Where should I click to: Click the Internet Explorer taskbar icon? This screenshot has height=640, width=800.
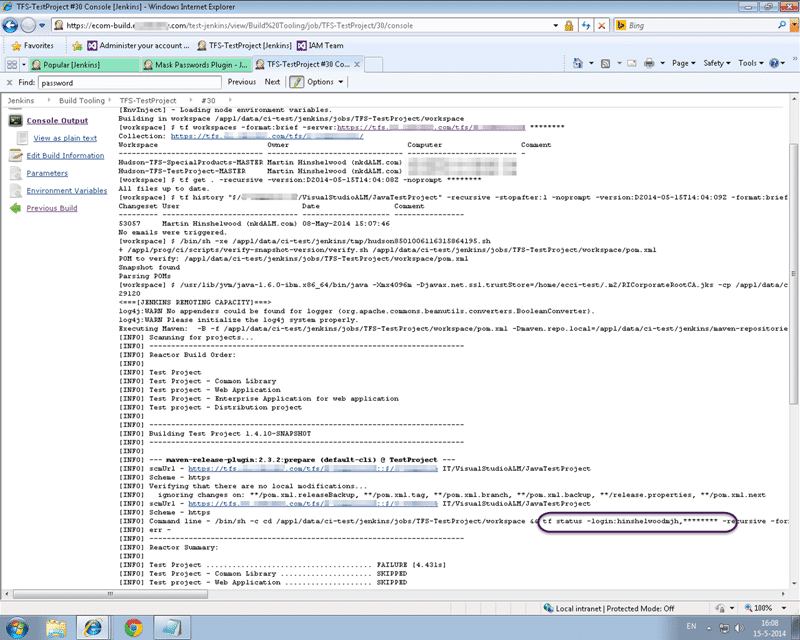click(92, 627)
